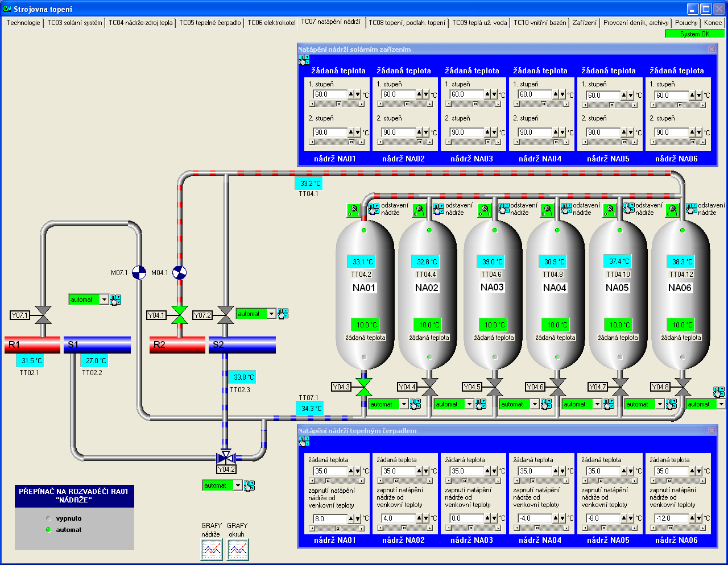This screenshot has height=565, width=728.
Task: Select the vypnuto switch option
Action: point(48,518)
